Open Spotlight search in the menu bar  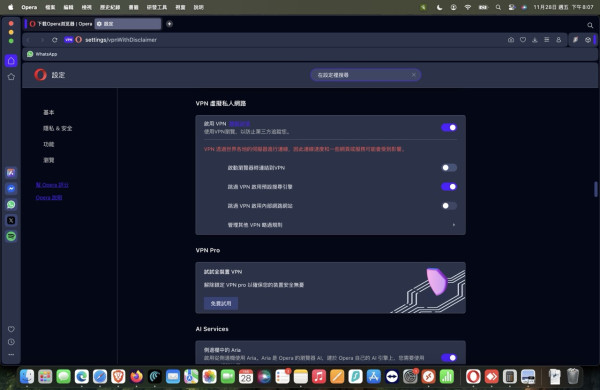coord(498,7)
